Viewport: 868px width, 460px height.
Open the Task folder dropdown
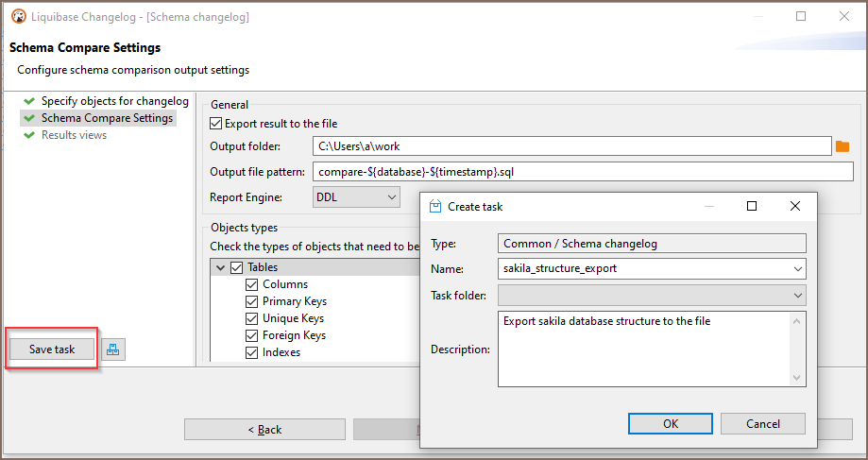click(652, 296)
